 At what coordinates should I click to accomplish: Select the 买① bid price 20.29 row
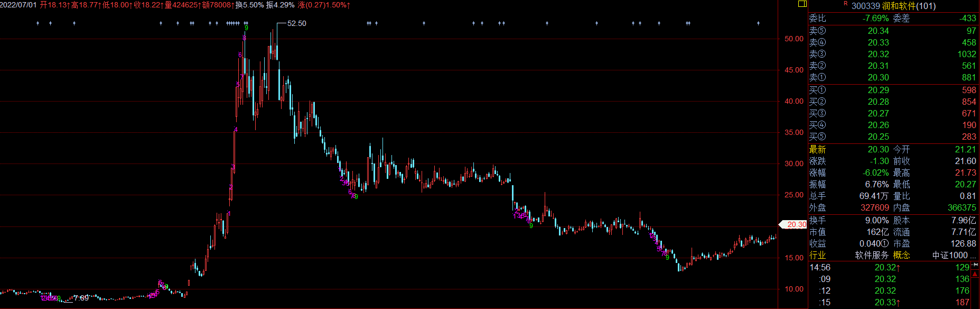(x=893, y=90)
